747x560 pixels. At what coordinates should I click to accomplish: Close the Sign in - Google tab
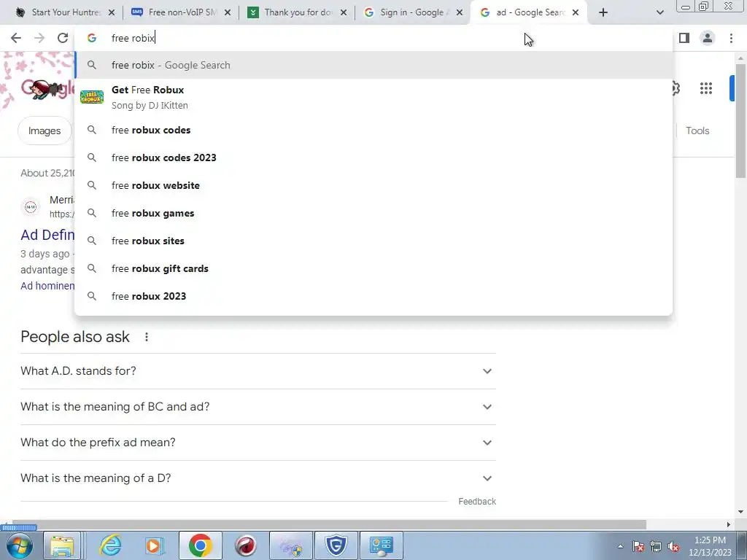460,12
